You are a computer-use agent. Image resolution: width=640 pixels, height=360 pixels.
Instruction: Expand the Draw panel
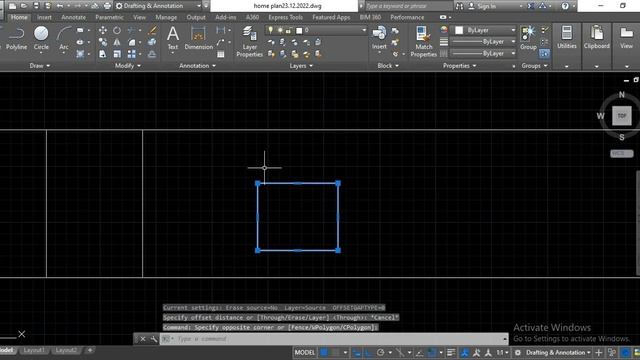pos(40,66)
